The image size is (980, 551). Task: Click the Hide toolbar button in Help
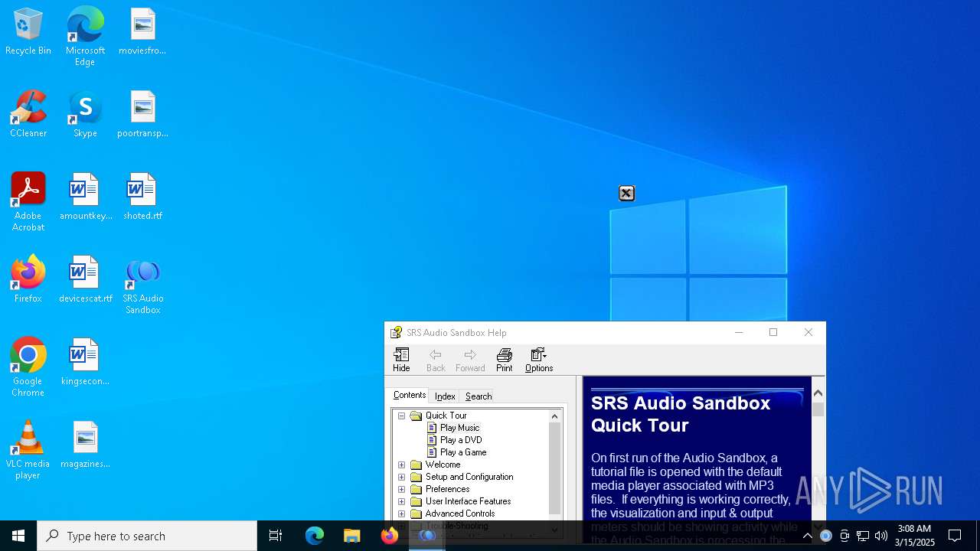pyautogui.click(x=401, y=360)
